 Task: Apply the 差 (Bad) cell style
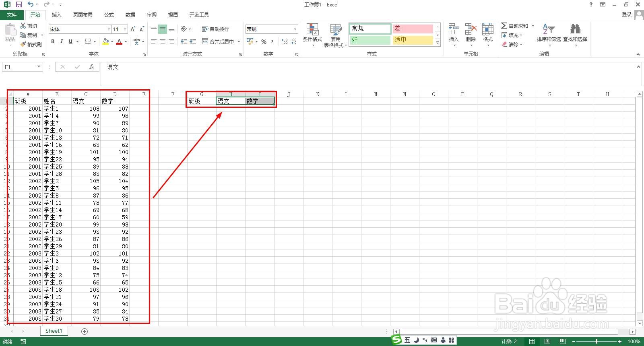pos(413,29)
